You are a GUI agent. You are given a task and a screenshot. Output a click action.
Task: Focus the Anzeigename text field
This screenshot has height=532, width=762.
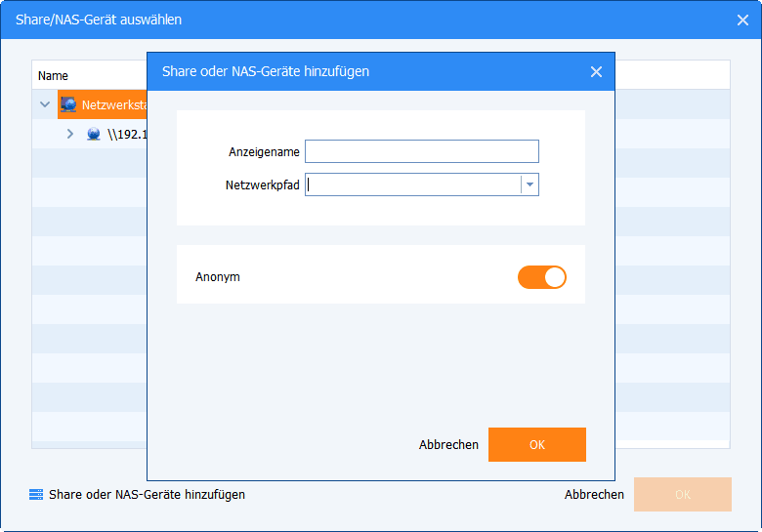point(421,151)
